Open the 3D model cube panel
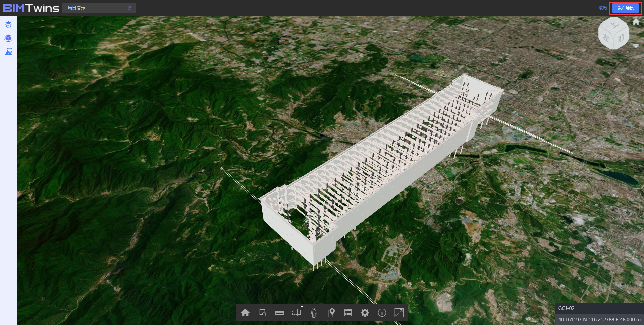 8,38
